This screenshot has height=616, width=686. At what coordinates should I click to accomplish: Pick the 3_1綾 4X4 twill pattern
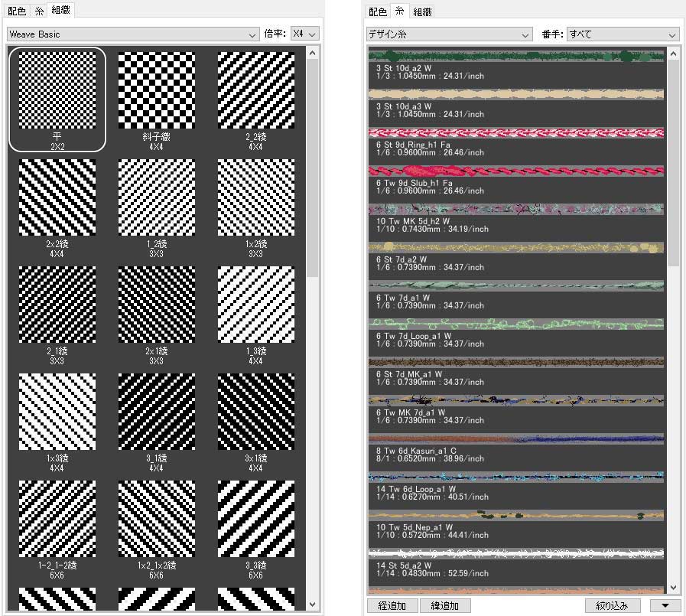pos(157,422)
